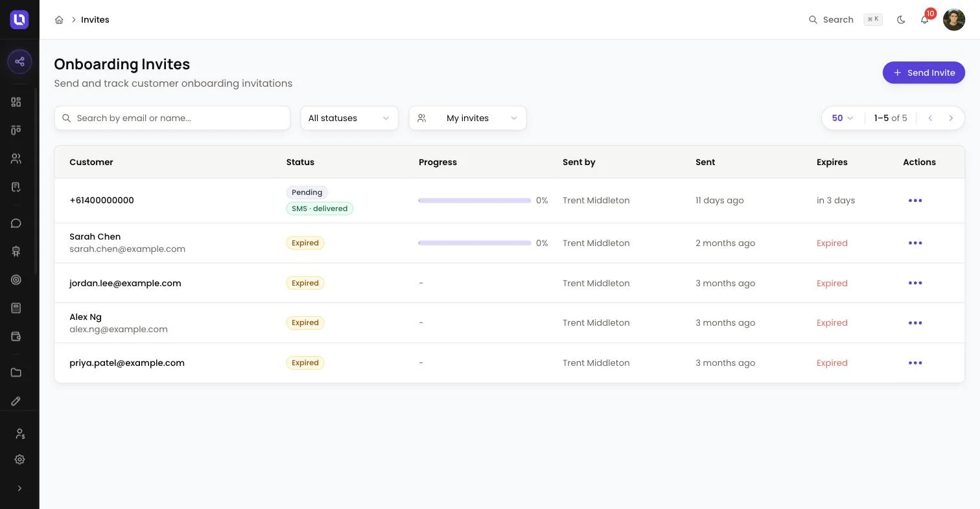
Task: Open the user billing icon in sidebar
Action: click(x=19, y=433)
